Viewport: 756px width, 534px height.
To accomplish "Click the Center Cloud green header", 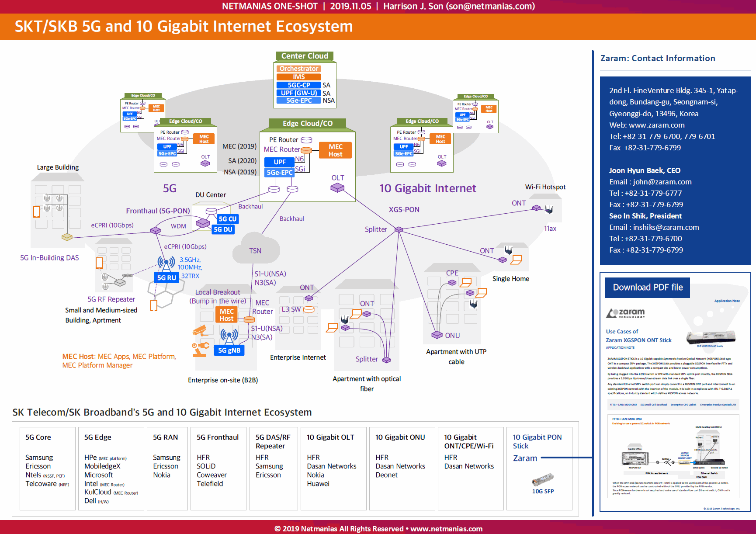I will pos(305,56).
